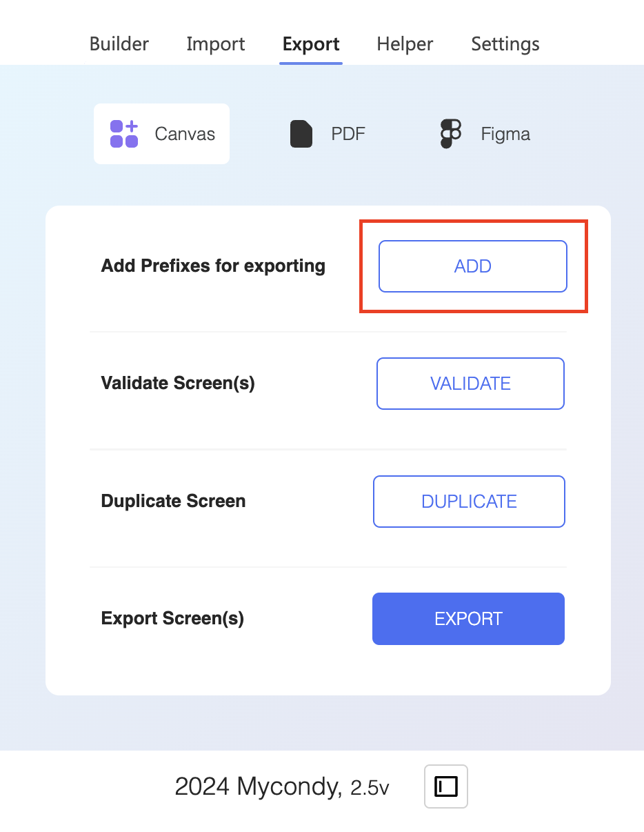The height and width of the screenshot is (832, 644).
Task: Select the Export tab
Action: (x=311, y=44)
